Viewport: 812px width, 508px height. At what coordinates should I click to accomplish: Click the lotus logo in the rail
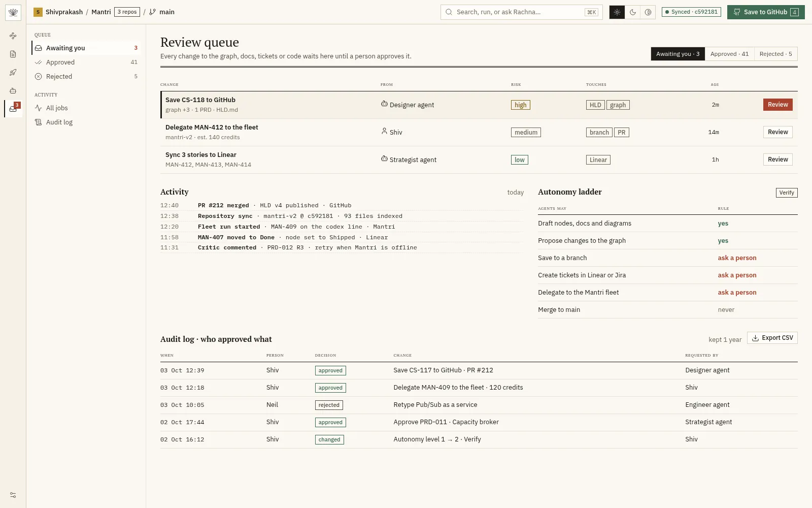13,12
